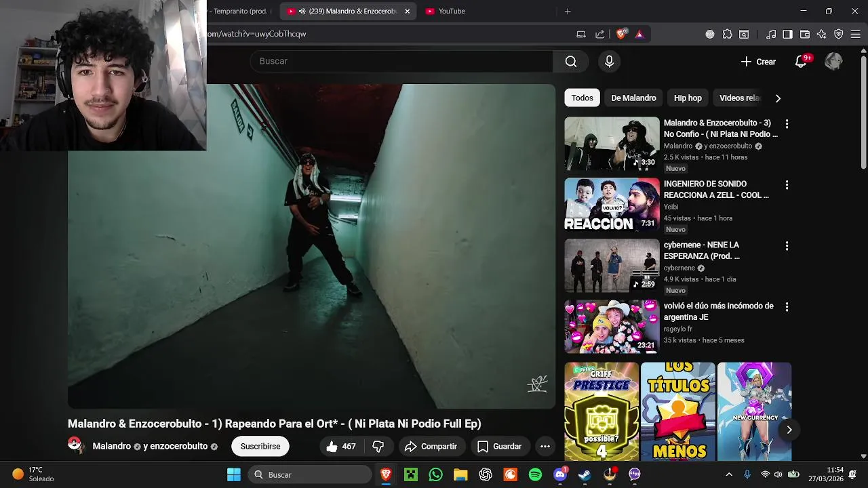Open options for No Confío video

click(x=787, y=124)
